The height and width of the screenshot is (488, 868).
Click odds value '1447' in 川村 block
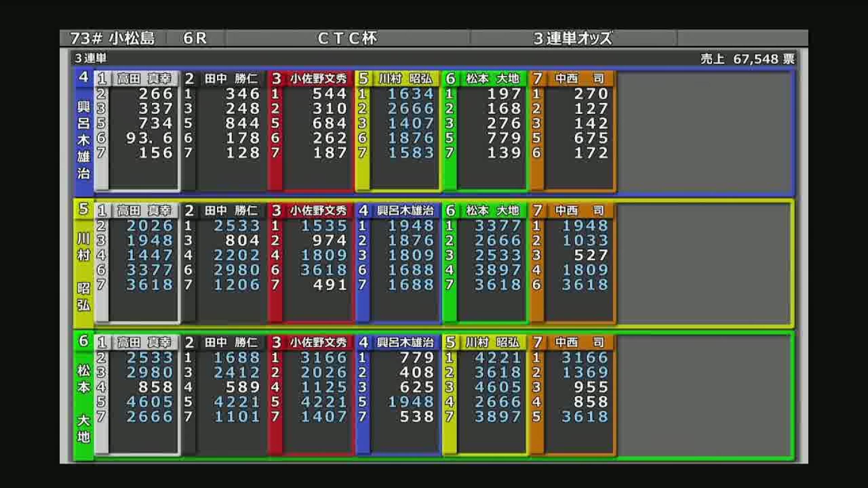click(x=150, y=255)
